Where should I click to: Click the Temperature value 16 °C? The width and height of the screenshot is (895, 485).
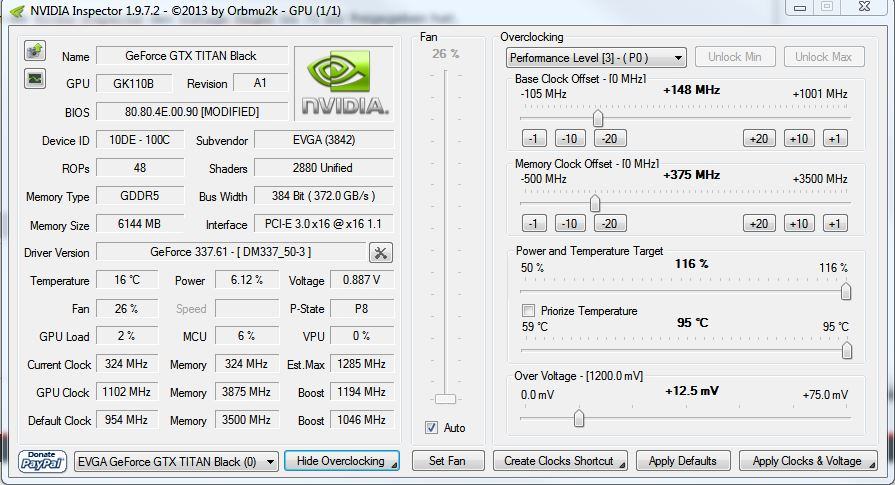[127, 280]
